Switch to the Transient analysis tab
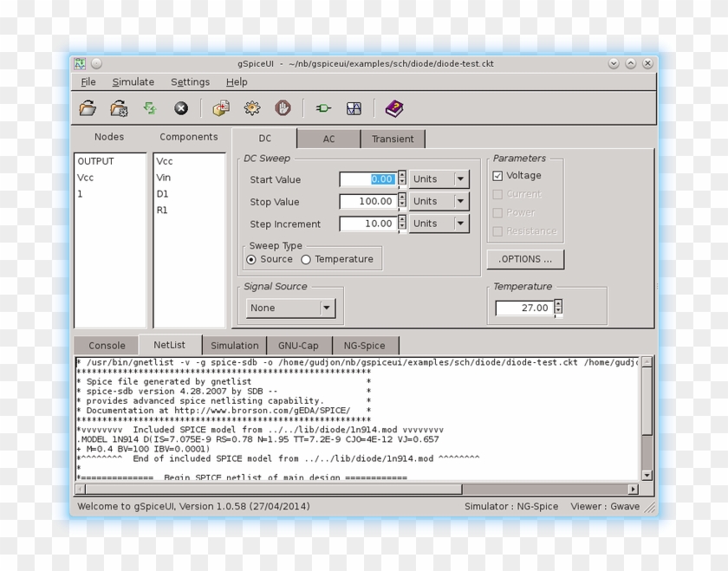Image resolution: width=728 pixels, height=571 pixels. click(393, 139)
